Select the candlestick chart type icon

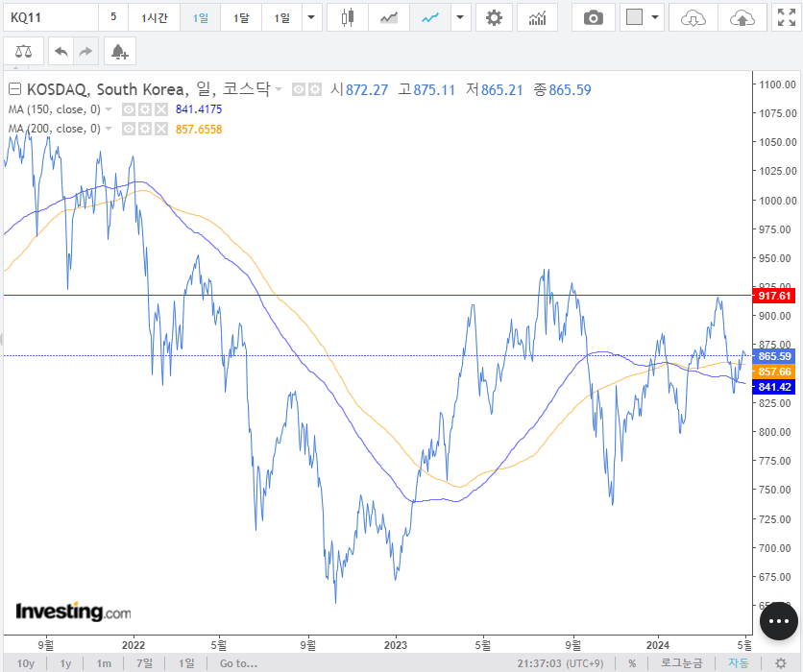347,18
